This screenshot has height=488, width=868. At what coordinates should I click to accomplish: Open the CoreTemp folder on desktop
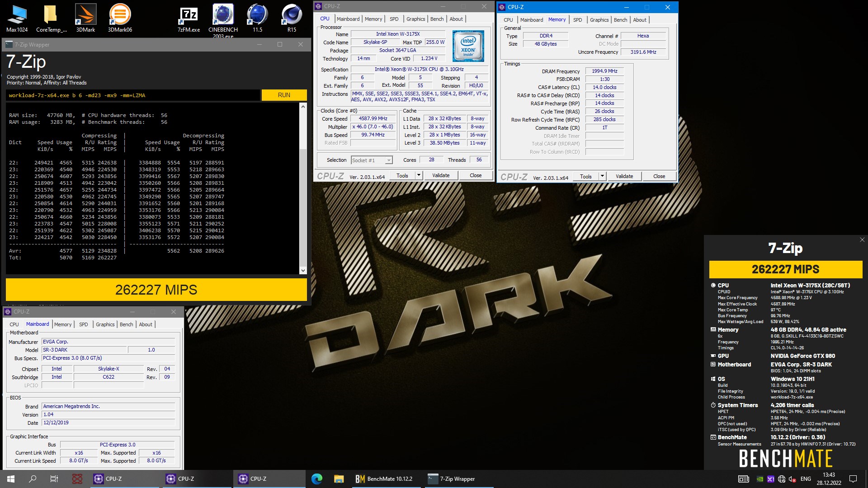coord(51,18)
